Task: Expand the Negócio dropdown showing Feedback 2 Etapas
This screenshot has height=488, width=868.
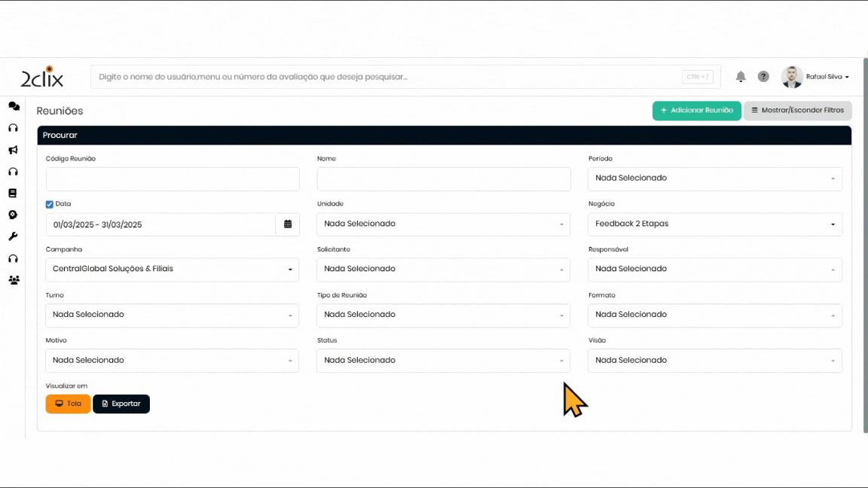Action: click(714, 224)
